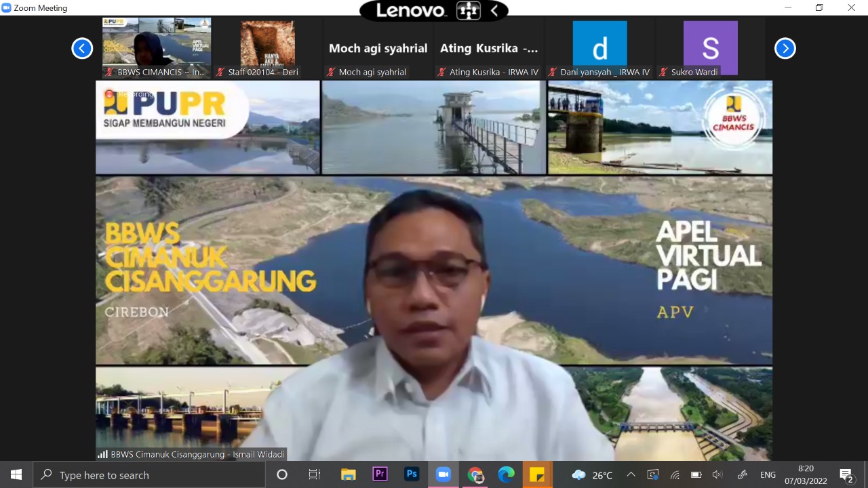Click the signal strength icon beside Ismail Widadi
This screenshot has height=488, width=868.
[x=103, y=454]
